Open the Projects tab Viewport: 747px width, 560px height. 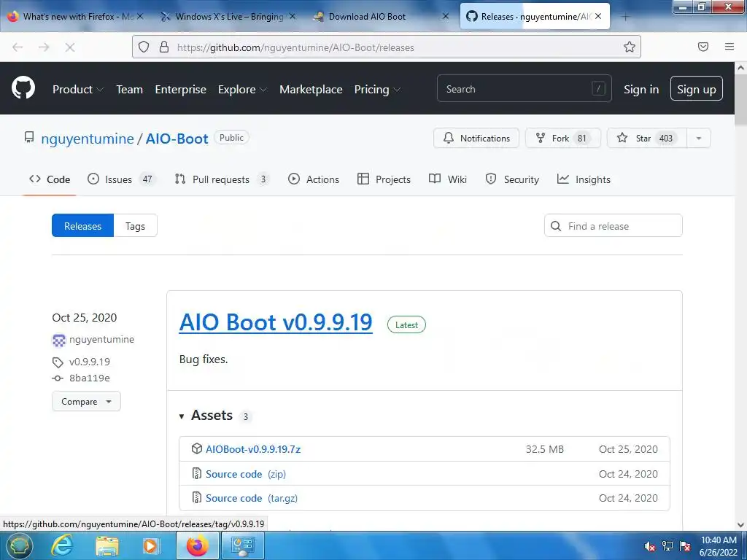[x=384, y=179]
